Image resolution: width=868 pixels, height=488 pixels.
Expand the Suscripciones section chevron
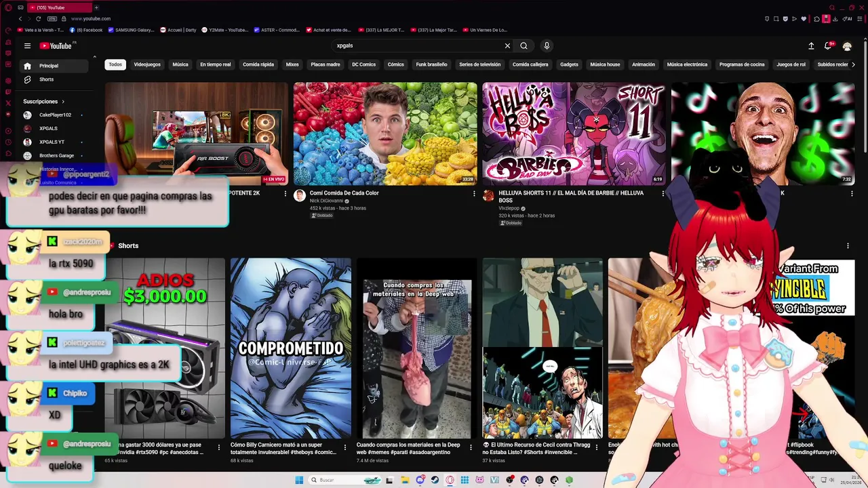63,102
